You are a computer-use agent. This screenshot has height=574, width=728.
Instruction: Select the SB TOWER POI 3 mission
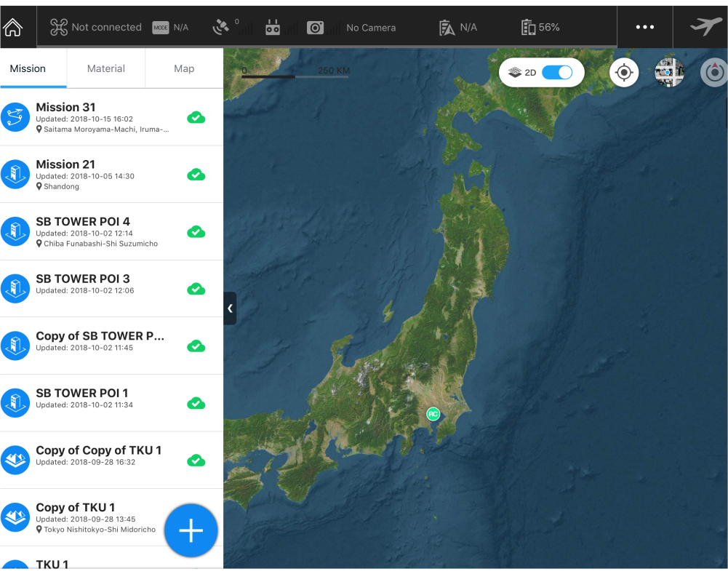pos(111,289)
